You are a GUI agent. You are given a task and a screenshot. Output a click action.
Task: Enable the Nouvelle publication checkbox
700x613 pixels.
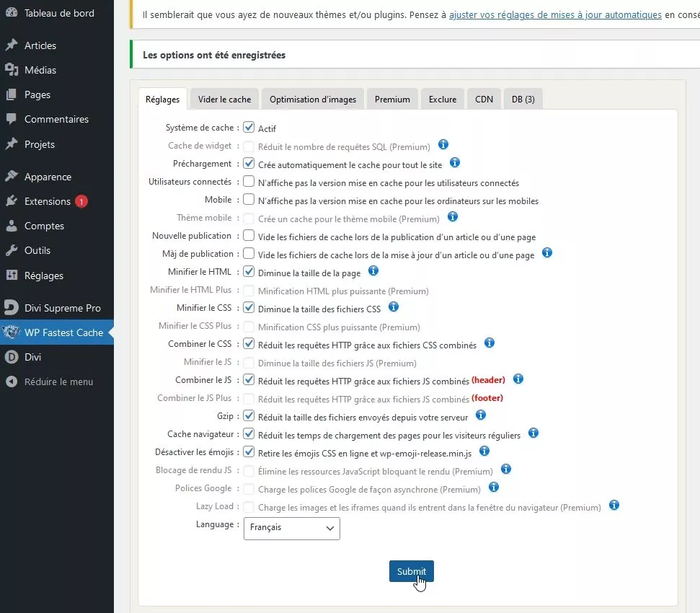click(249, 235)
